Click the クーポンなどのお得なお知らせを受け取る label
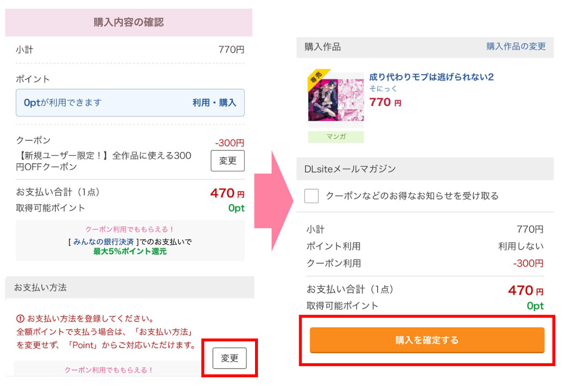 tap(412, 196)
